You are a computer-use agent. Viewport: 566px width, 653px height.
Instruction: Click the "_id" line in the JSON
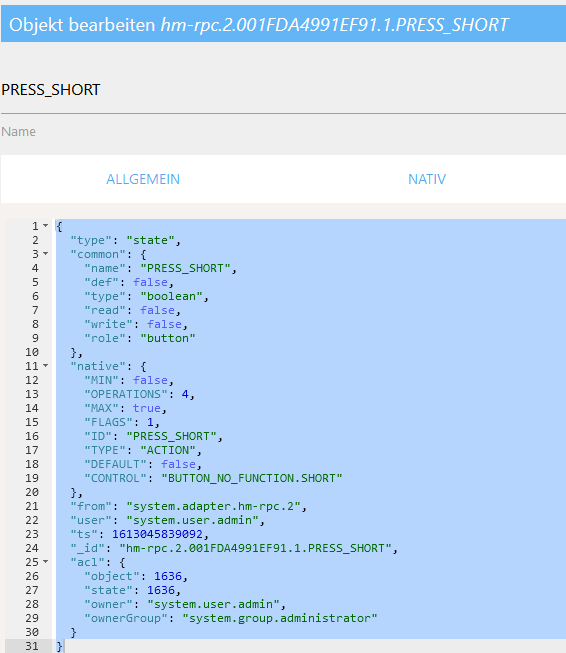234,548
